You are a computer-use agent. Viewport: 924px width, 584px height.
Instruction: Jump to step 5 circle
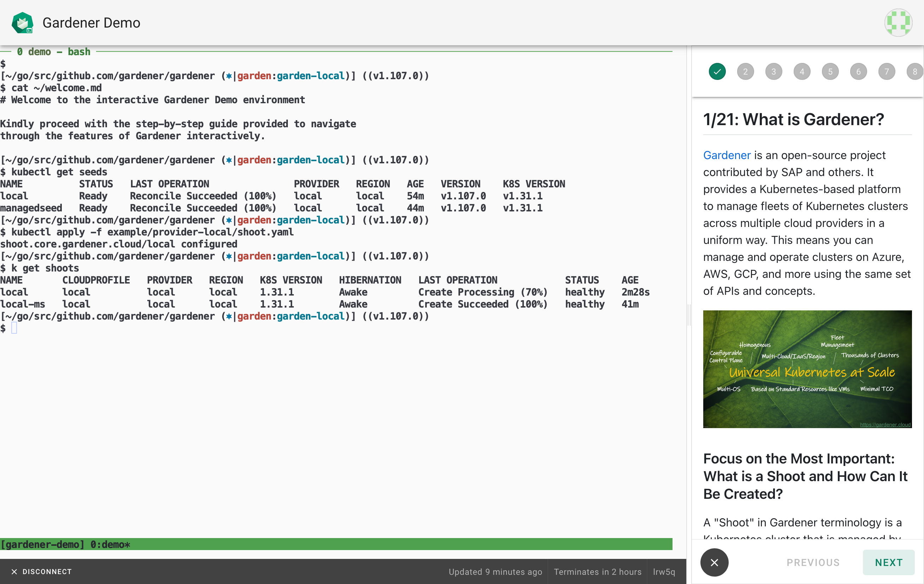tap(830, 71)
